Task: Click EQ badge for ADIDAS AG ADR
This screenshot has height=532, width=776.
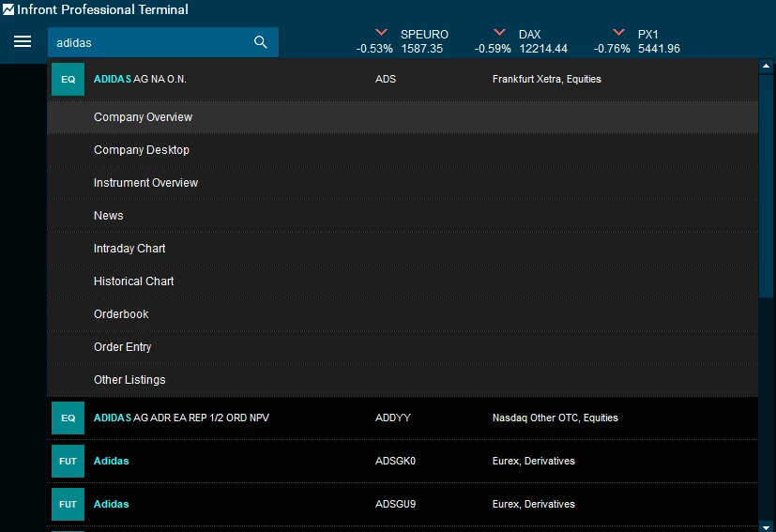Action: click(x=68, y=418)
